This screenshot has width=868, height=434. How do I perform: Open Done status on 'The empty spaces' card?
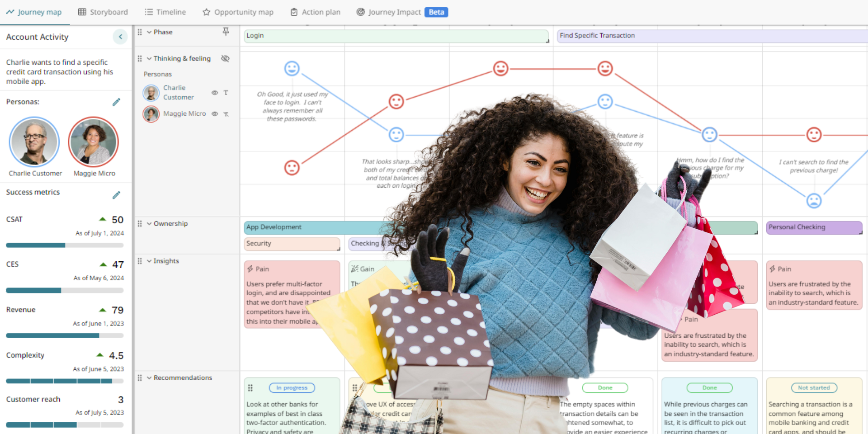[605, 388]
